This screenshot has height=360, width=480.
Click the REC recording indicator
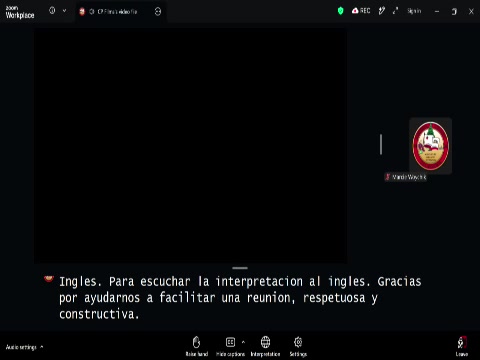tap(361, 11)
